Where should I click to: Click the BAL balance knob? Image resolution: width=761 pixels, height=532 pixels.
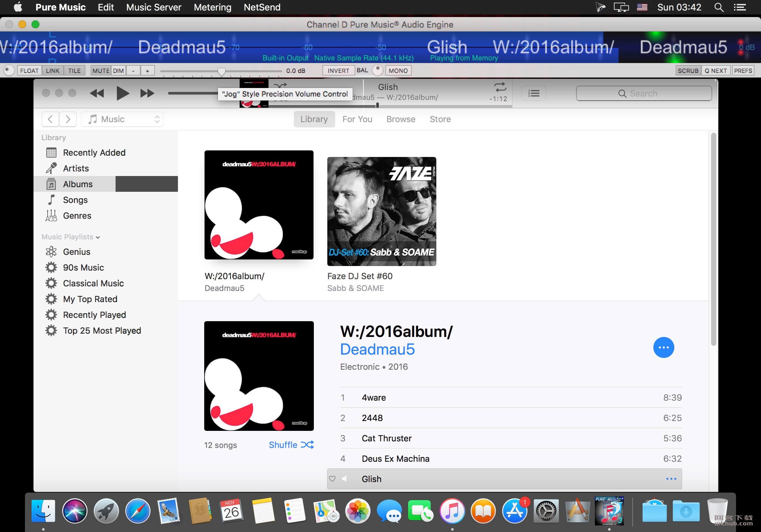pos(378,70)
